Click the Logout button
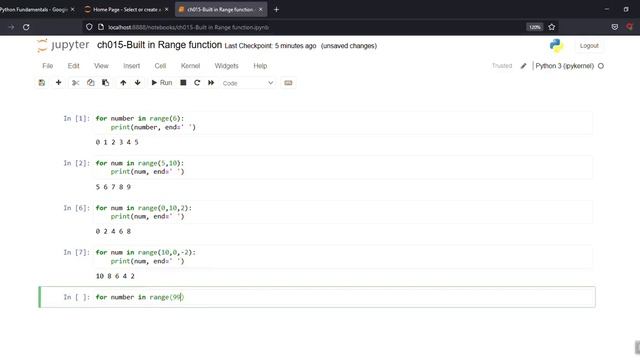Image resolution: width=640 pixels, height=360 pixels. 589,46
